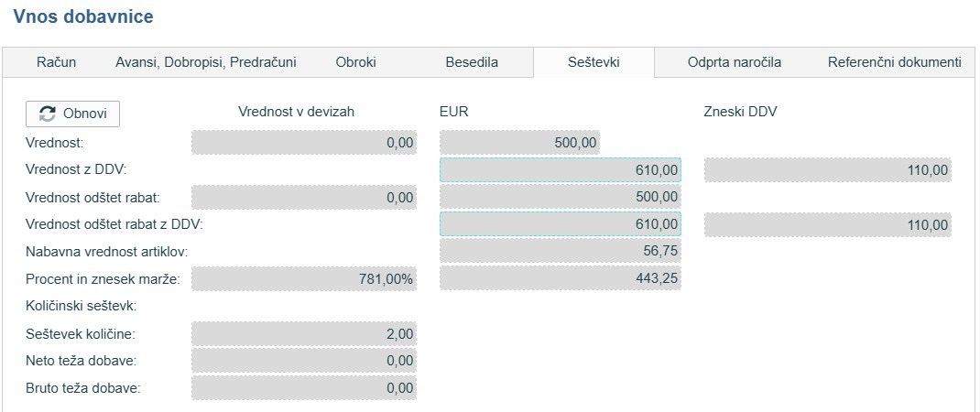Click the Vrednost z DDV EUR field
Screen dimensions: 980x412
click(560, 170)
